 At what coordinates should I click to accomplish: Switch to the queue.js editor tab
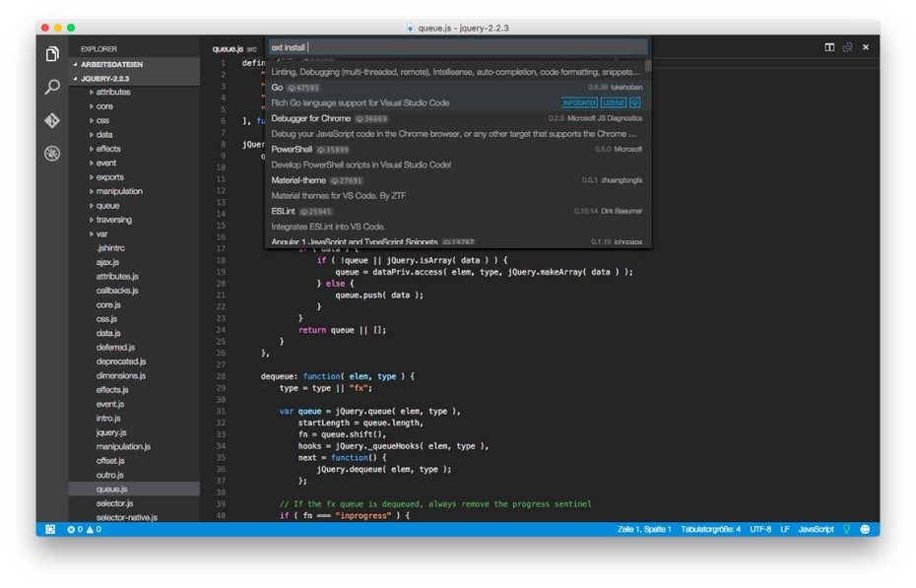pos(234,49)
